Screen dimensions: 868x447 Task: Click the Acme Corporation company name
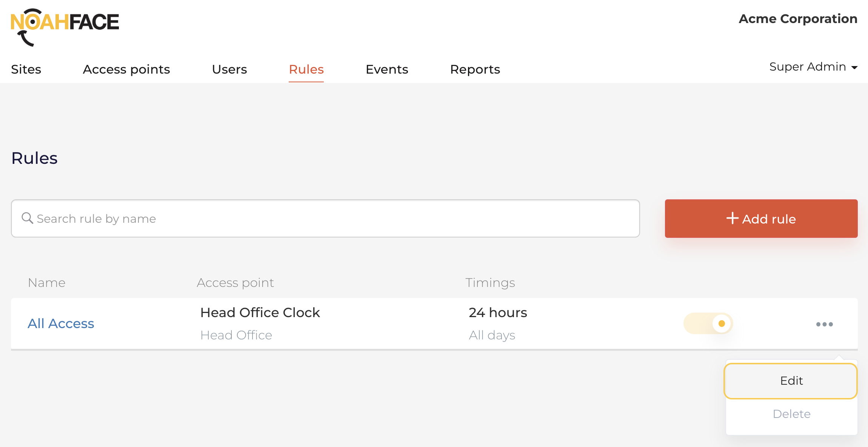(798, 19)
